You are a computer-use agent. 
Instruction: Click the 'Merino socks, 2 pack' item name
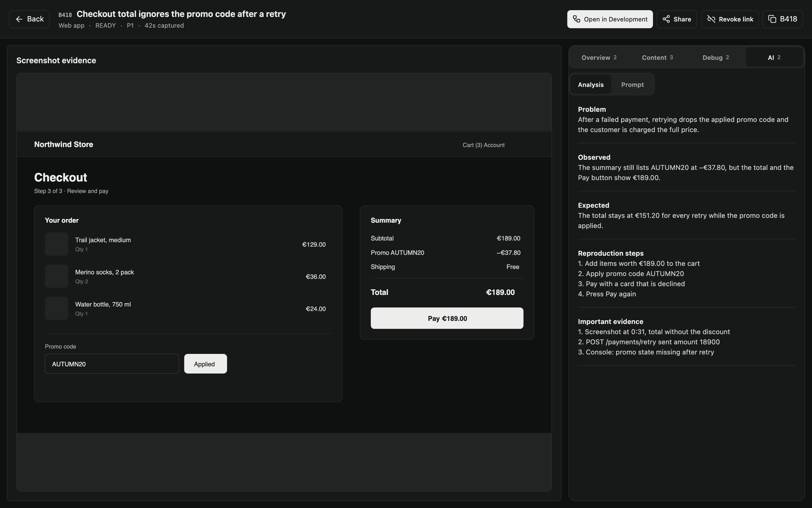coord(104,272)
